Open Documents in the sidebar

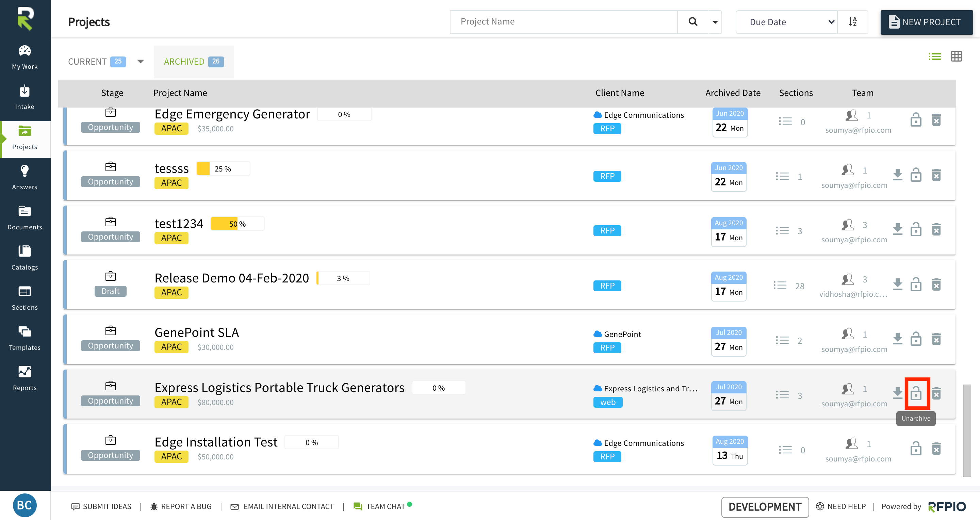(25, 218)
